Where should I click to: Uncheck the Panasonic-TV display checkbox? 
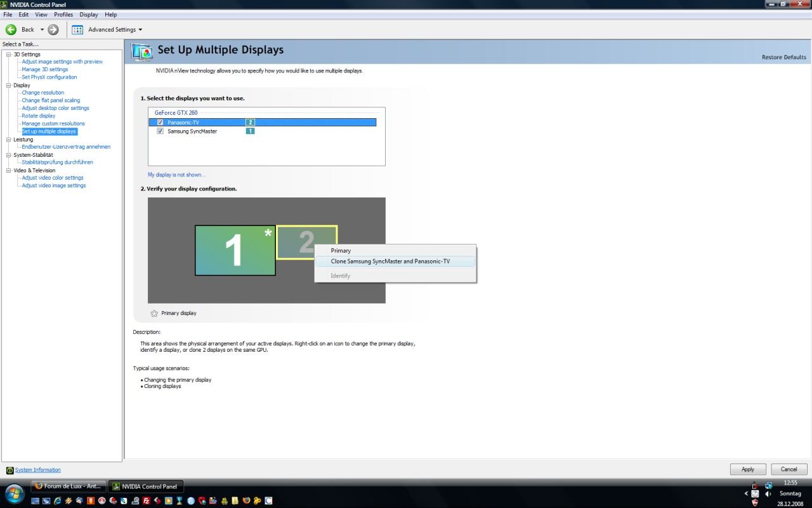tap(160, 123)
